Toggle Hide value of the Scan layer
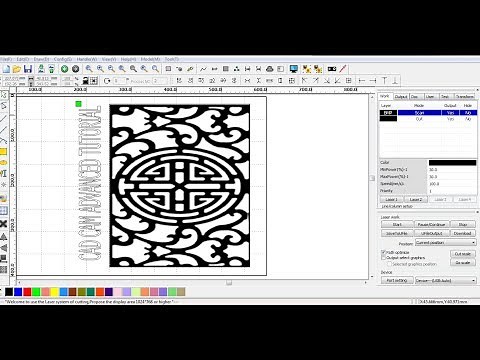 [x=468, y=113]
